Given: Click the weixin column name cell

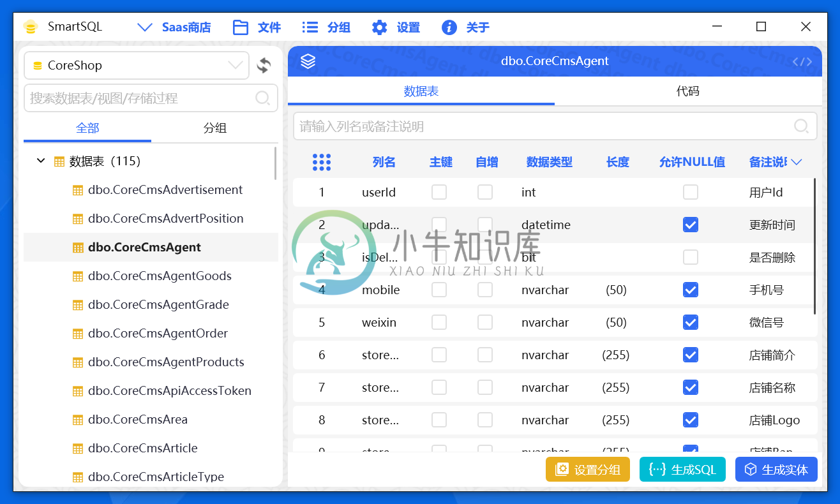Looking at the screenshot, I should point(379,322).
